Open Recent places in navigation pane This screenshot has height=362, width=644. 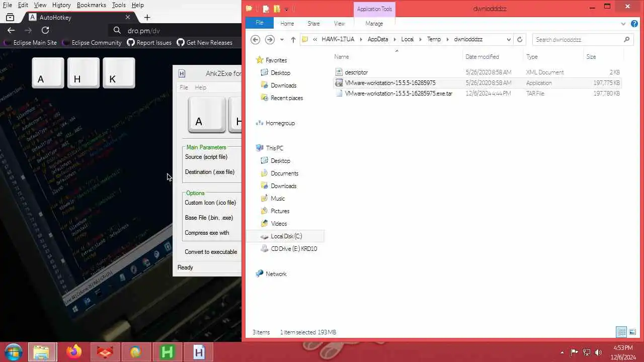pos(286,98)
